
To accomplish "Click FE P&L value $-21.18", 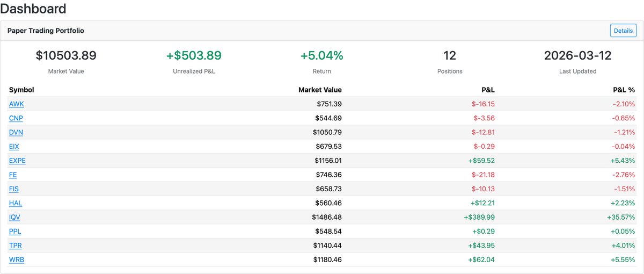I will (x=483, y=175).
